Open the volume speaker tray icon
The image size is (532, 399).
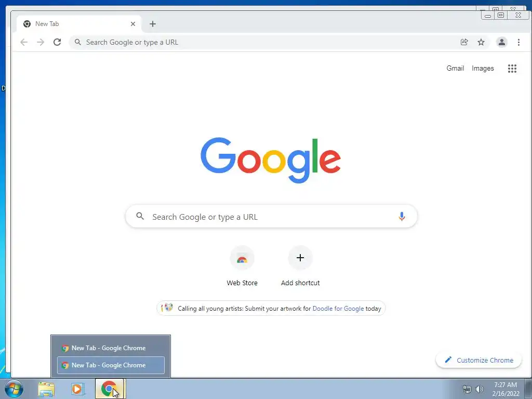479,389
